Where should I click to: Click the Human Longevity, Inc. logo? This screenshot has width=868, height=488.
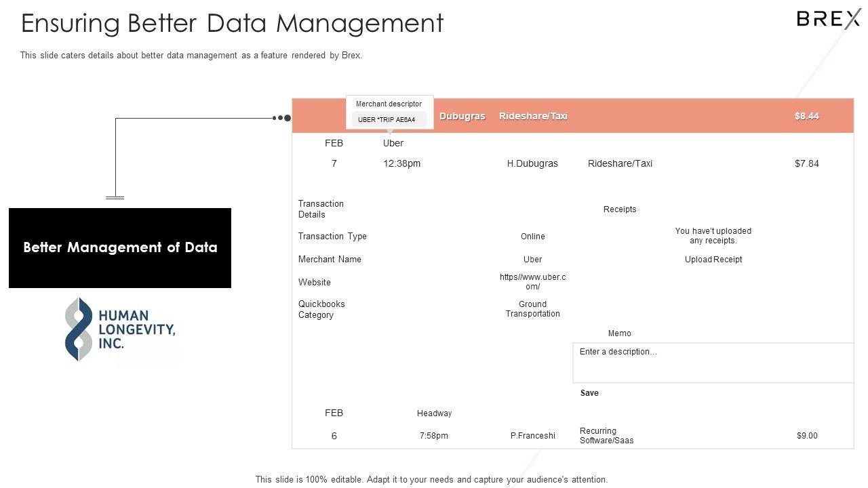120,329
